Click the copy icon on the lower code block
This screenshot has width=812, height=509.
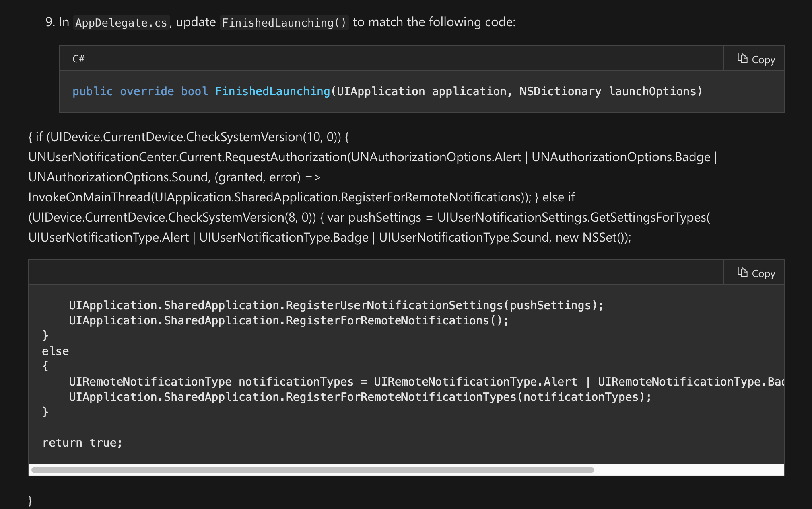(x=742, y=273)
